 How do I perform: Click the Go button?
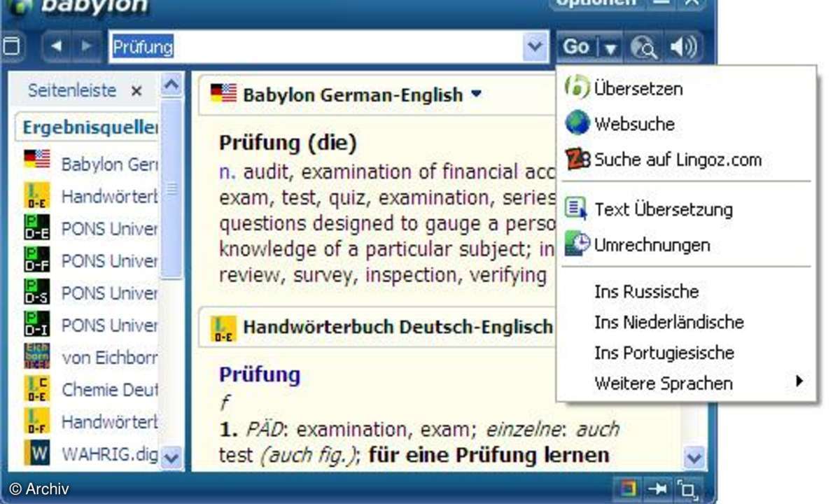click(x=577, y=47)
